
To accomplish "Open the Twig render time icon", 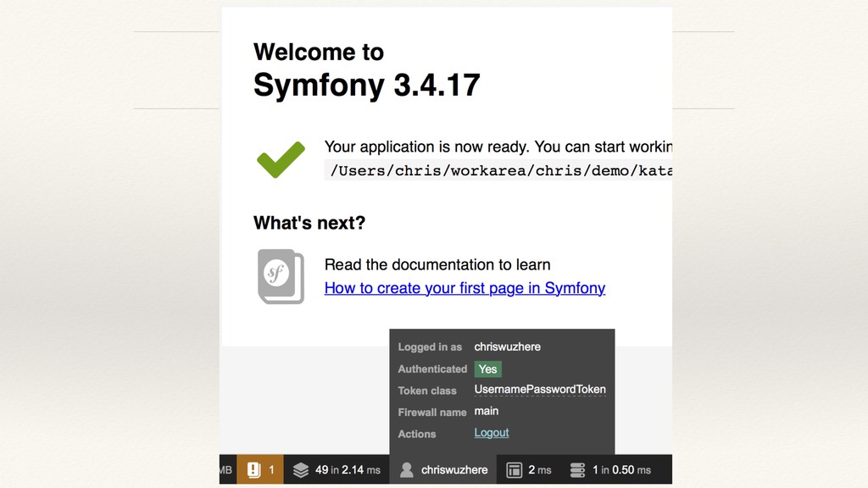I will click(x=514, y=469).
